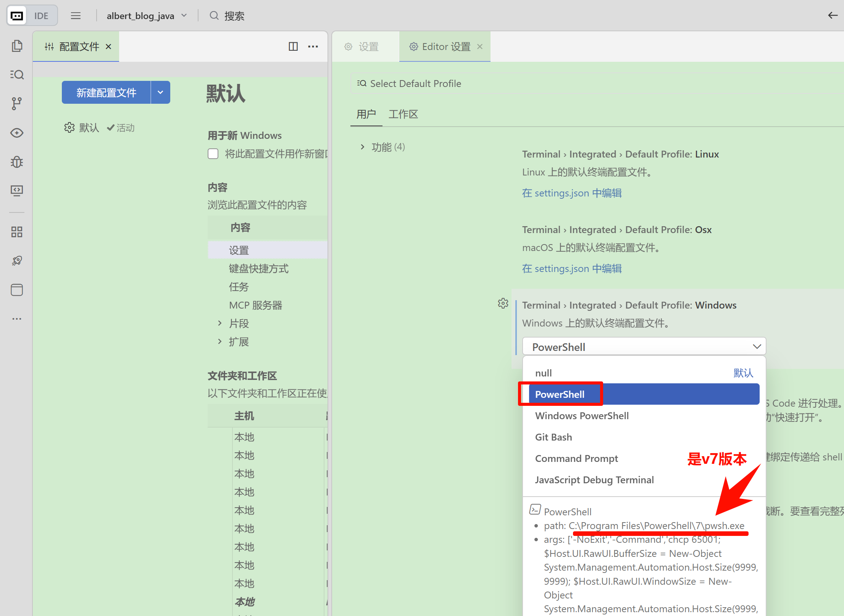Open the Search icon in activity bar

tap(17, 74)
